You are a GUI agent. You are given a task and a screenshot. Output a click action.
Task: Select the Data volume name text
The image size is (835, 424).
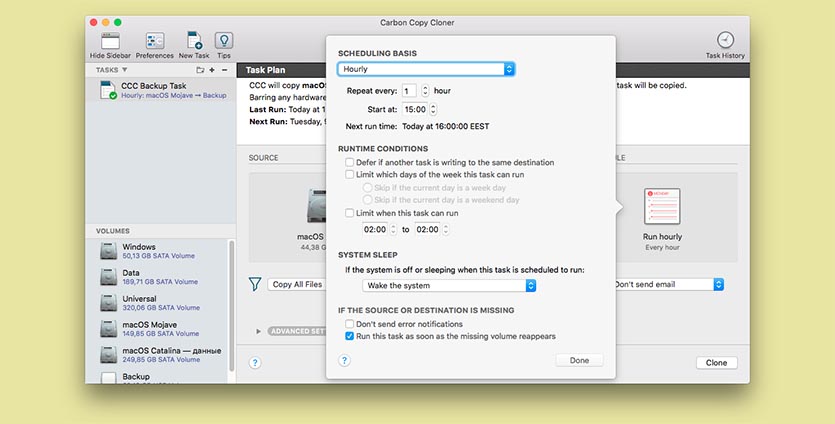point(131,273)
